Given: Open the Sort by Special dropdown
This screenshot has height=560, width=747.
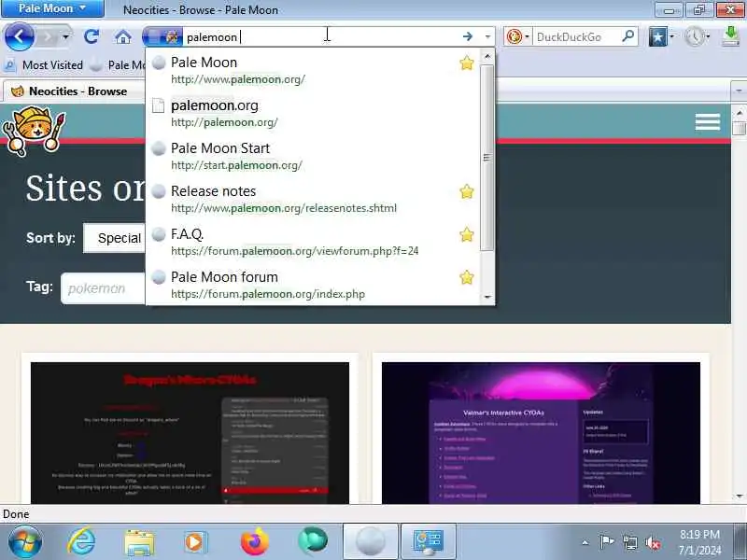Looking at the screenshot, I should 114,238.
